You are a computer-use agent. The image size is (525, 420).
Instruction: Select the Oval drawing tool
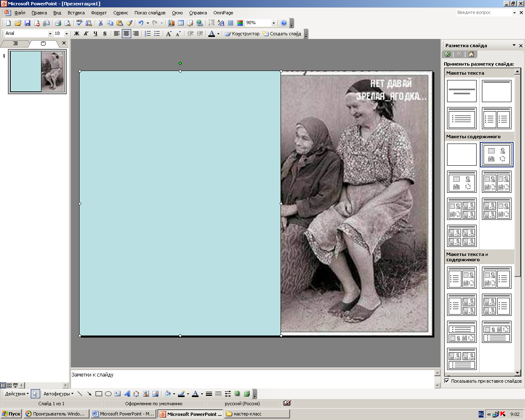pyautogui.click(x=108, y=394)
